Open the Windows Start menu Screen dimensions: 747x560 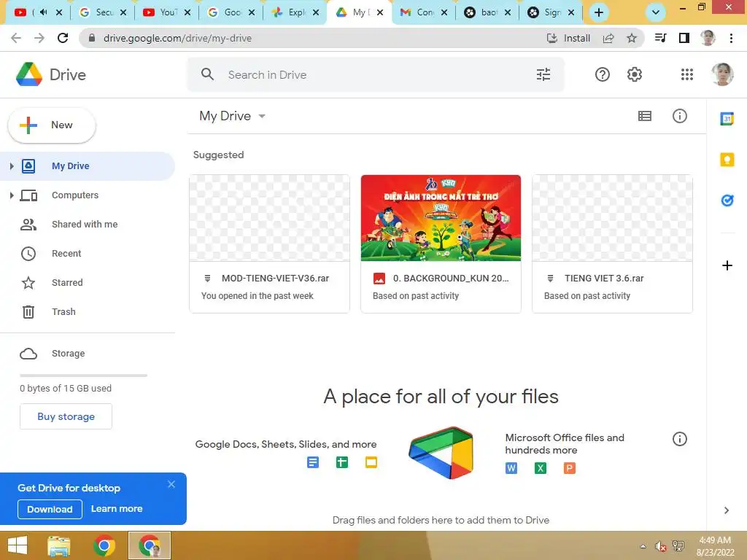pyautogui.click(x=18, y=545)
